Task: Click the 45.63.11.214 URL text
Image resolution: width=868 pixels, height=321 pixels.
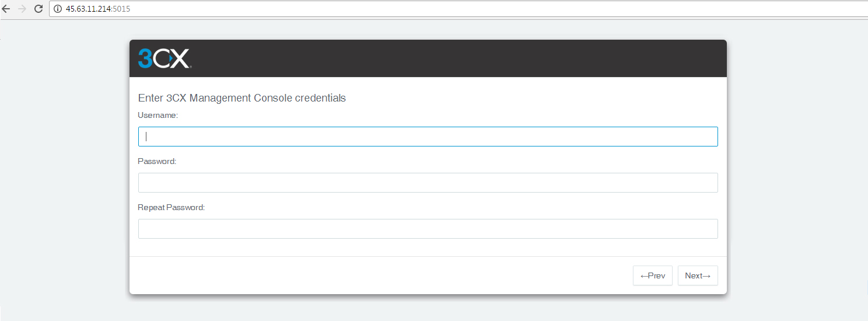Action: tap(89, 9)
